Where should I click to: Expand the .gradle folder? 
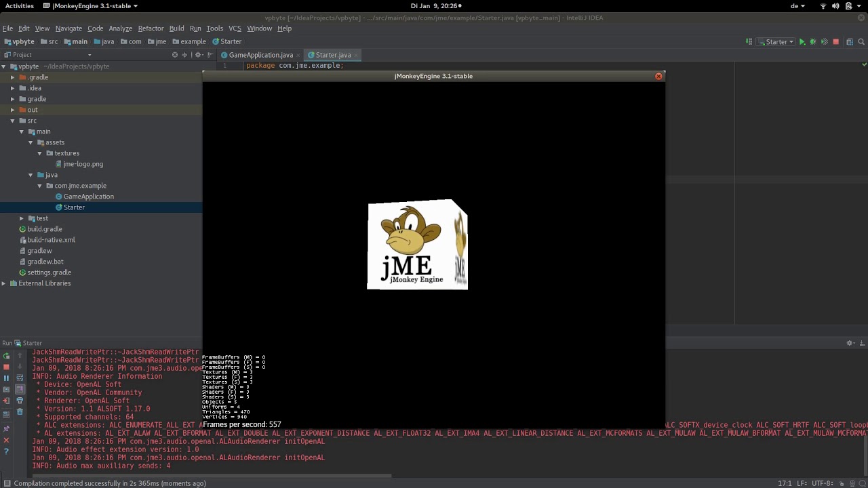click(12, 77)
